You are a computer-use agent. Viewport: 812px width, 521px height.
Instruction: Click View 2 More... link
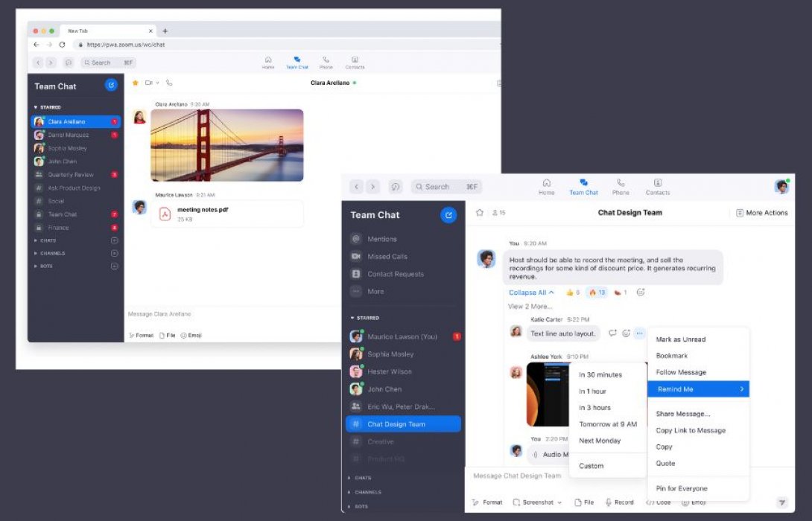[x=530, y=307]
